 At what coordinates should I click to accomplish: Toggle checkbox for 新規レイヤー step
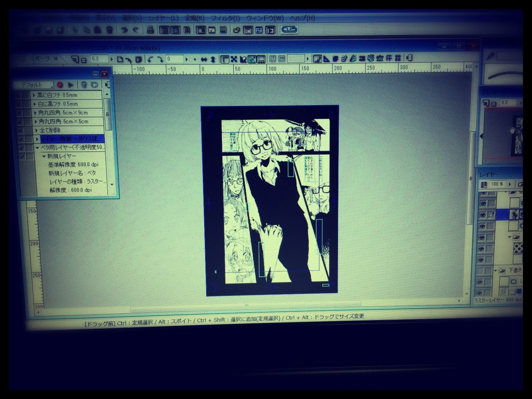pyautogui.click(x=22, y=157)
